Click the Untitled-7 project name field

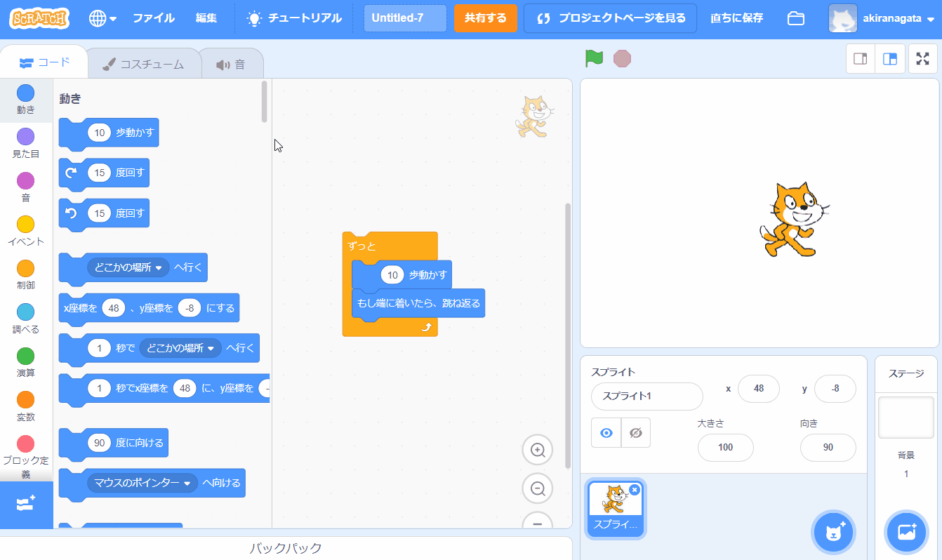coord(405,18)
